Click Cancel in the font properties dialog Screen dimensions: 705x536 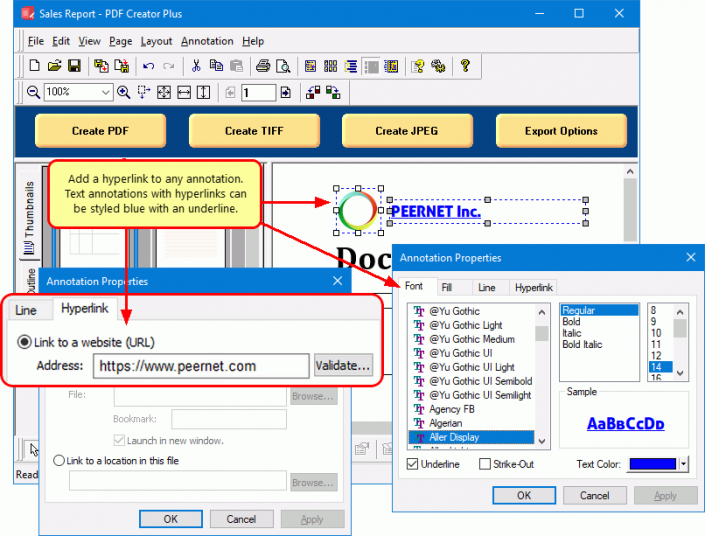594,496
